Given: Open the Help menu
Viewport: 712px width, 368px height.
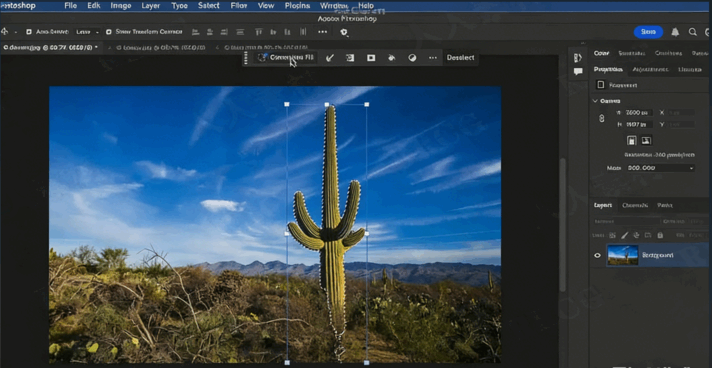Looking at the screenshot, I should click(366, 6).
